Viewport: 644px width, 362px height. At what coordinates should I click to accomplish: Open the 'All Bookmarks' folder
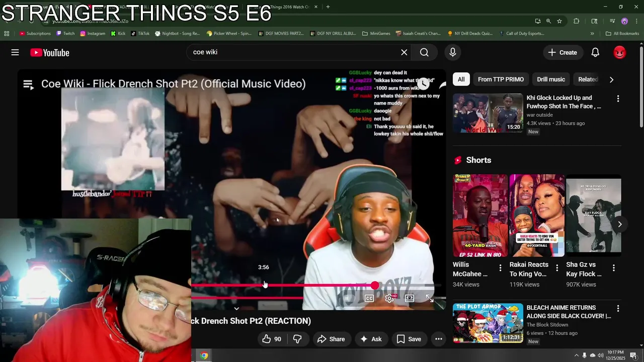(x=622, y=34)
